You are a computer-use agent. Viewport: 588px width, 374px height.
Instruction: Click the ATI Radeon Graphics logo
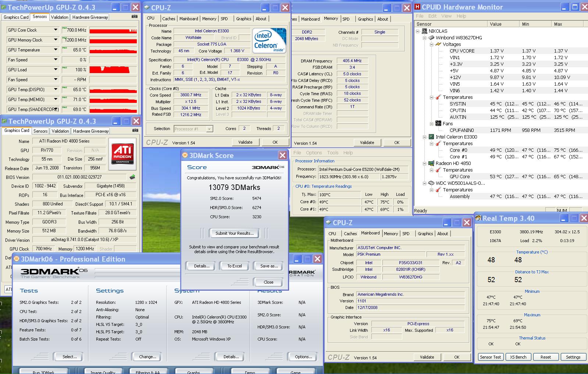tap(122, 154)
